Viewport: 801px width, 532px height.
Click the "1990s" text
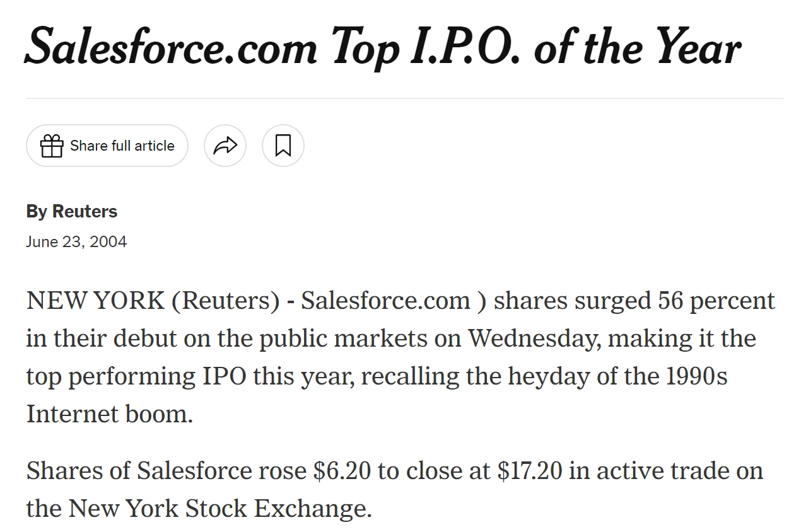pyautogui.click(x=696, y=377)
